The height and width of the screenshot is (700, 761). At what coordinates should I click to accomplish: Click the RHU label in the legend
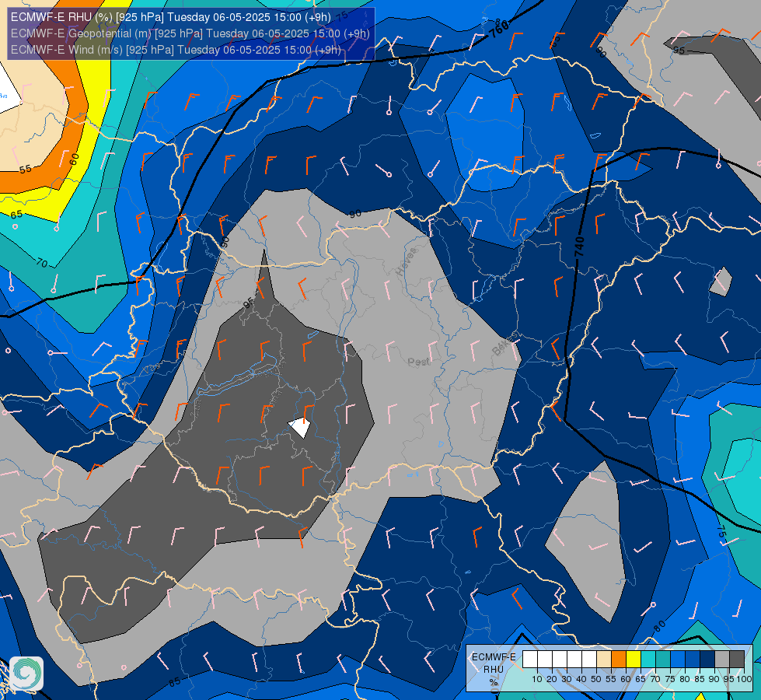(494, 670)
